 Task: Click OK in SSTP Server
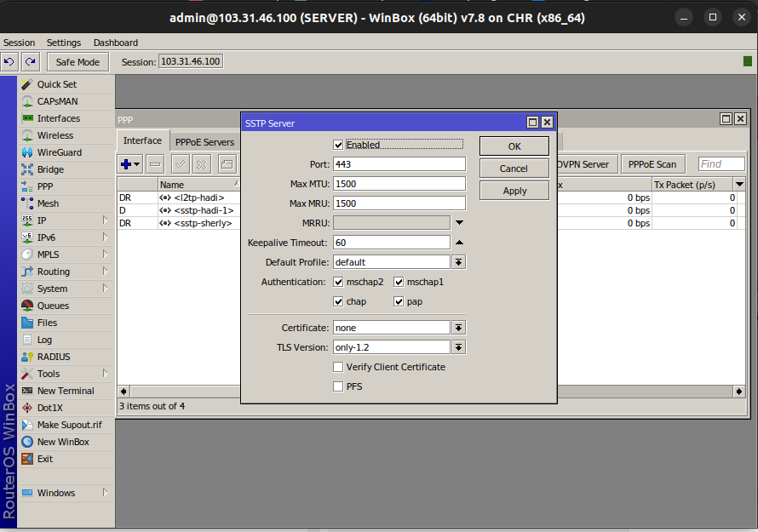coord(514,146)
